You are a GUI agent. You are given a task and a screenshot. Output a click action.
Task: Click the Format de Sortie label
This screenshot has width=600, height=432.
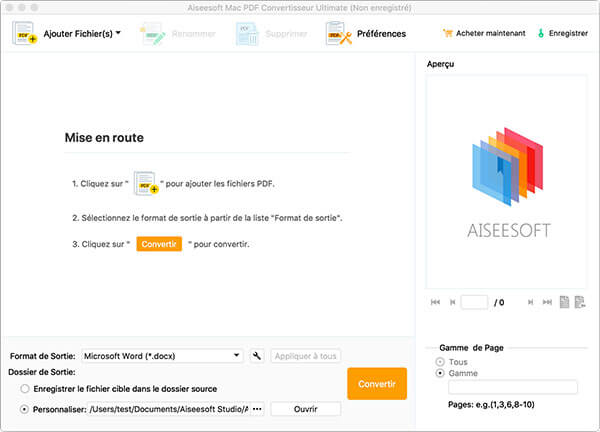(x=42, y=356)
